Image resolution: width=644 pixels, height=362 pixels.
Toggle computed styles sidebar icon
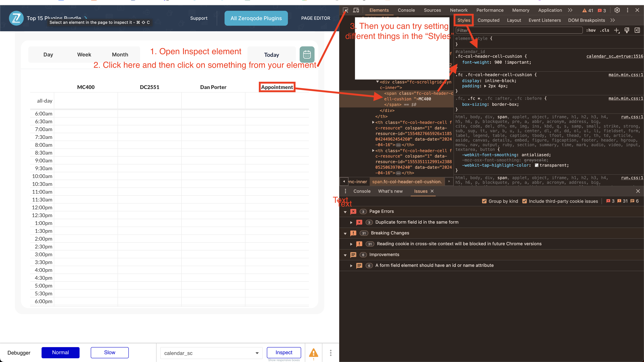pyautogui.click(x=637, y=31)
